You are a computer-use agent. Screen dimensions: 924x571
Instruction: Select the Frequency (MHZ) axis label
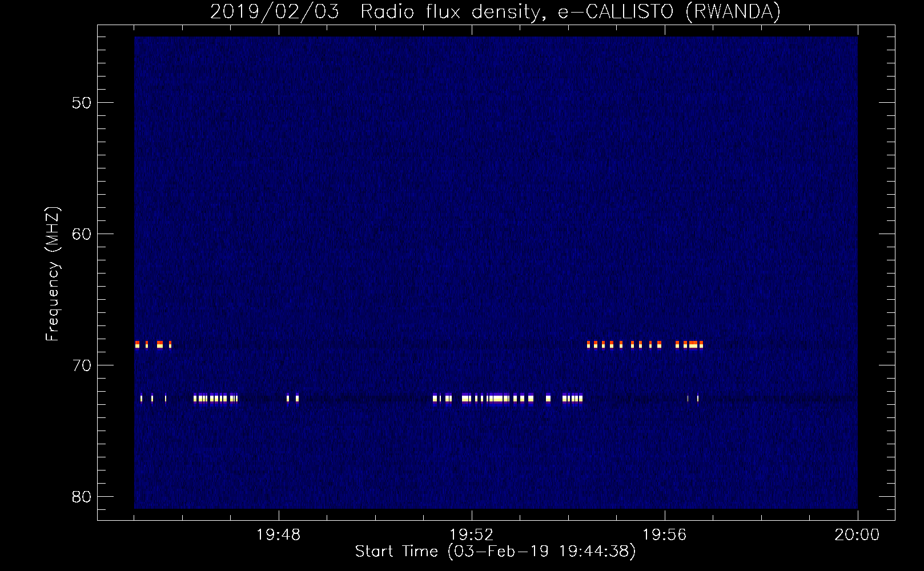point(53,274)
